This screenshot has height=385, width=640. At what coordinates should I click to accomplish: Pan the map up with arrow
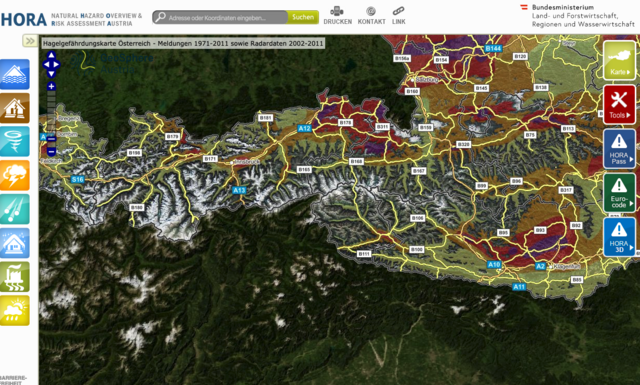point(51,55)
